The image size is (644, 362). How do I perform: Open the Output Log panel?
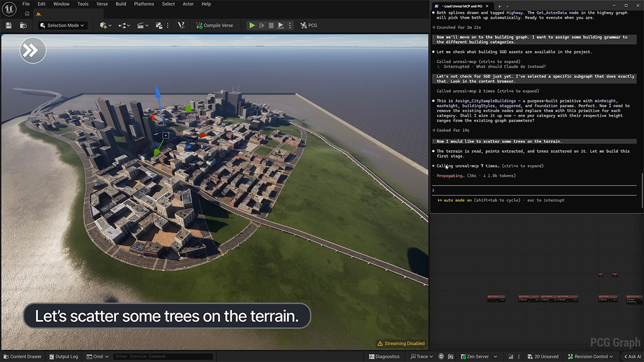click(x=63, y=357)
